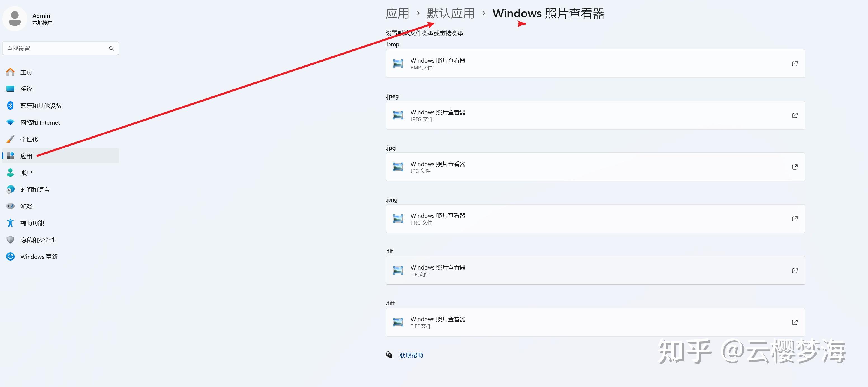Viewport: 868px width, 387px height.
Task: Click the open icon on .jpeg row
Action: [x=794, y=115]
